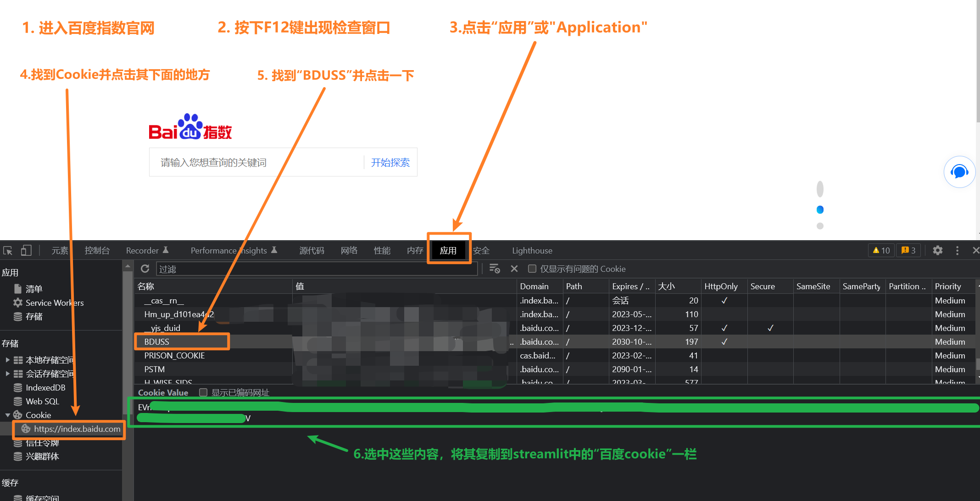Click the 开始探索 search link
Screen dimensions: 980x501
click(x=390, y=162)
